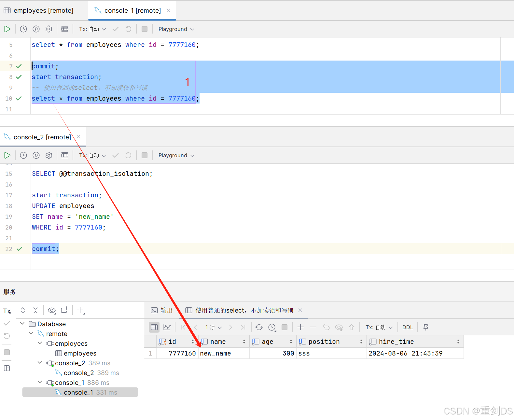Viewport: 514px width, 420px height.
Task: Close console_2 [remote] tab
Action: pyautogui.click(x=78, y=137)
